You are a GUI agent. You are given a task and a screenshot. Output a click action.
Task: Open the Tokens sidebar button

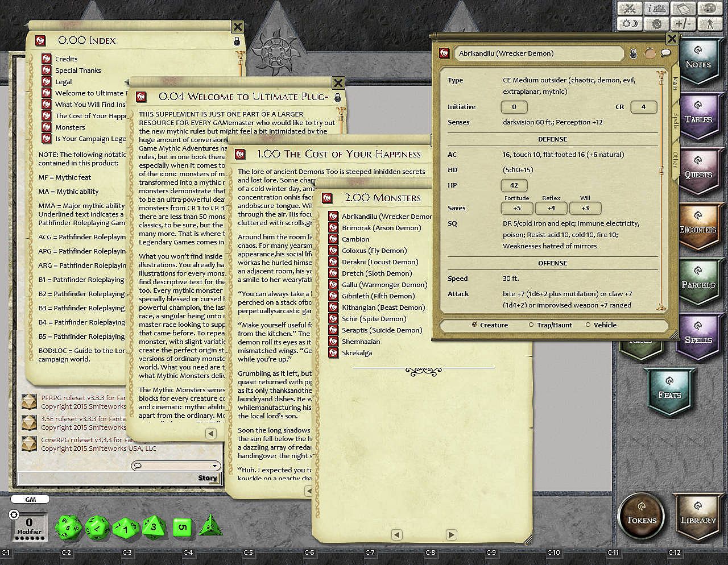tap(641, 517)
